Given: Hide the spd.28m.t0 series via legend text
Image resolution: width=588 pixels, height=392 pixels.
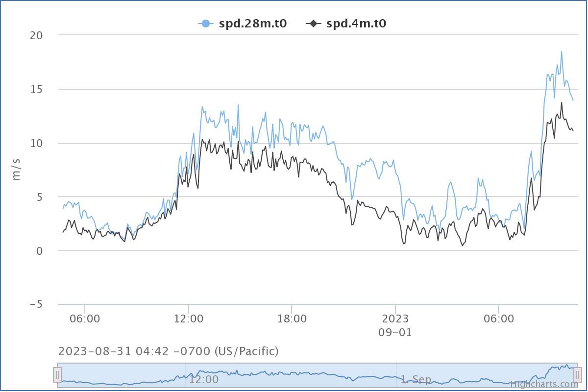Looking at the screenshot, I should [x=253, y=24].
